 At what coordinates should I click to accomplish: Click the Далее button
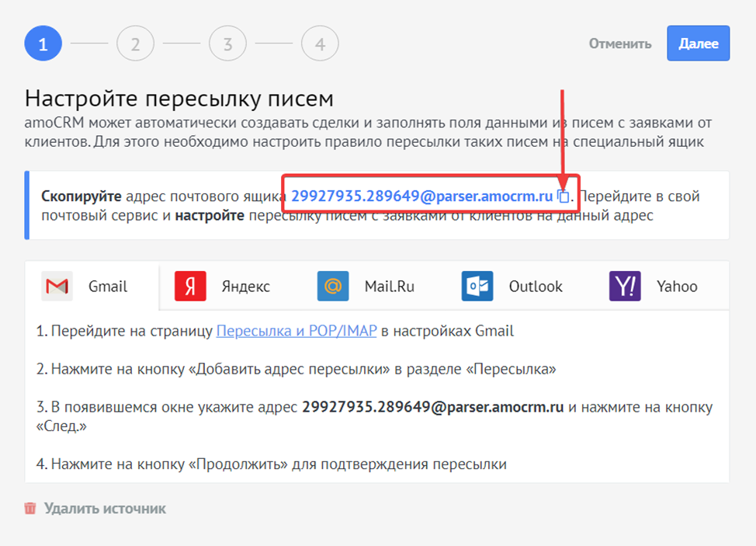(698, 43)
